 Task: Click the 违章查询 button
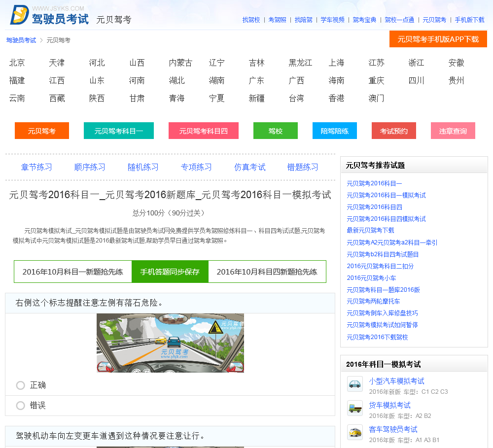(x=453, y=131)
